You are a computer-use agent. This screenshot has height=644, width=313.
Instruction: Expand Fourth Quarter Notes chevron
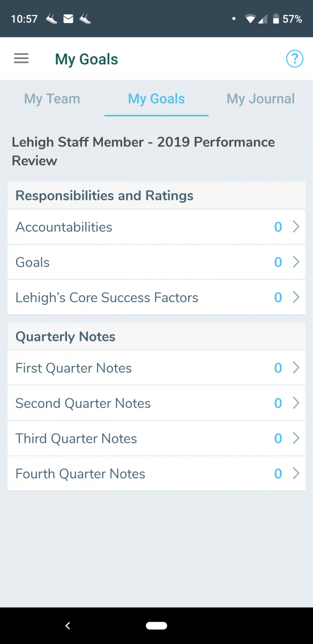pos(296,473)
